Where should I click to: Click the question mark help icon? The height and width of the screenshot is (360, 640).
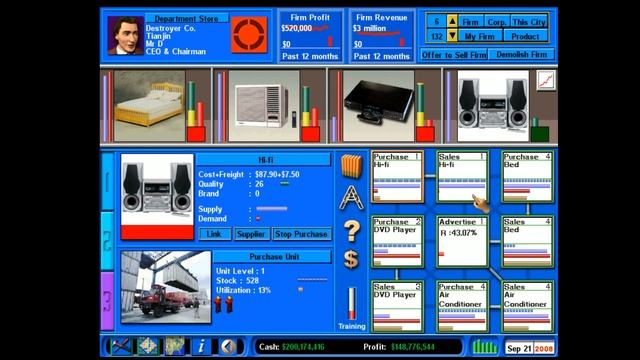click(351, 231)
